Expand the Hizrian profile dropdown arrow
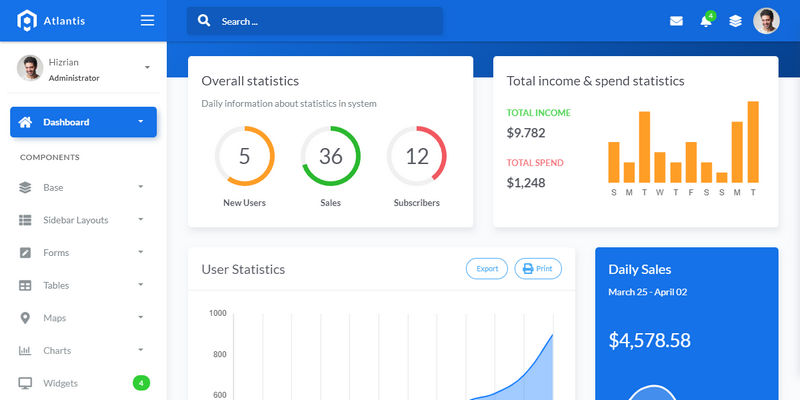800x400 pixels. point(147,68)
